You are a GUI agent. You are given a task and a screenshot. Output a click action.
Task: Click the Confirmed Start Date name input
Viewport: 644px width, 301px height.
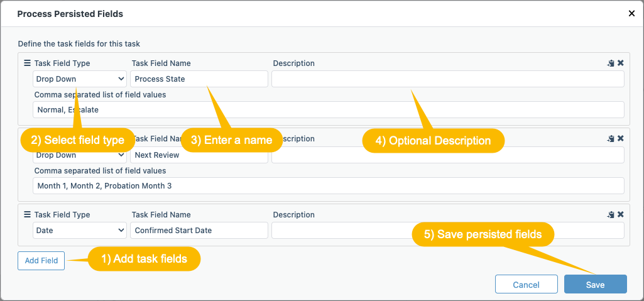pyautogui.click(x=199, y=231)
